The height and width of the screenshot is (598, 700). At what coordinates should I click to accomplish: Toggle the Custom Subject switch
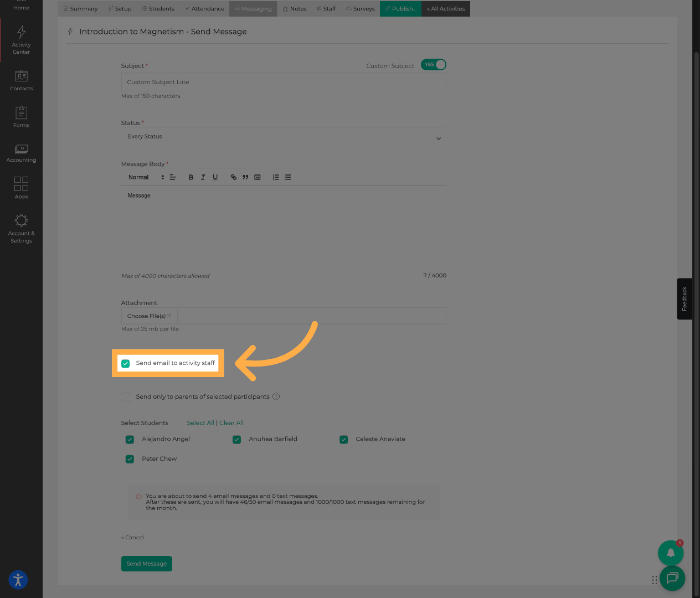click(434, 65)
